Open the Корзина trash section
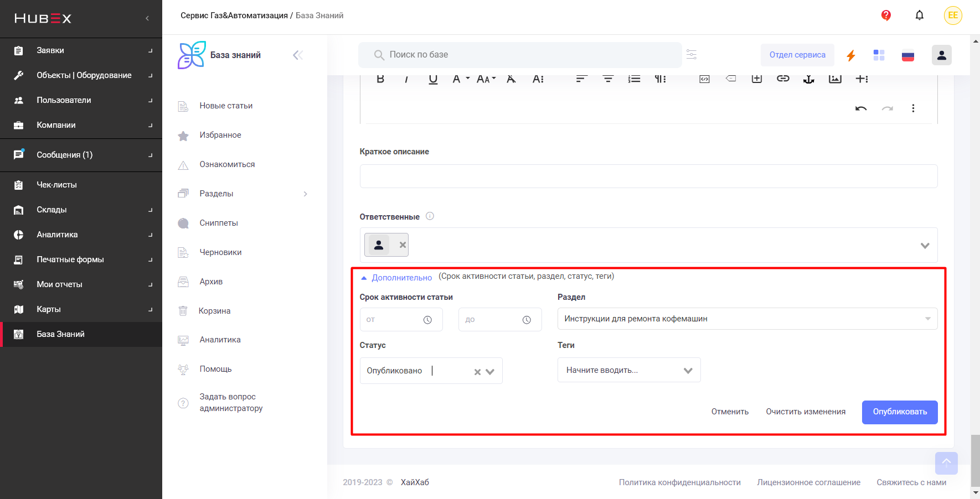 [214, 311]
